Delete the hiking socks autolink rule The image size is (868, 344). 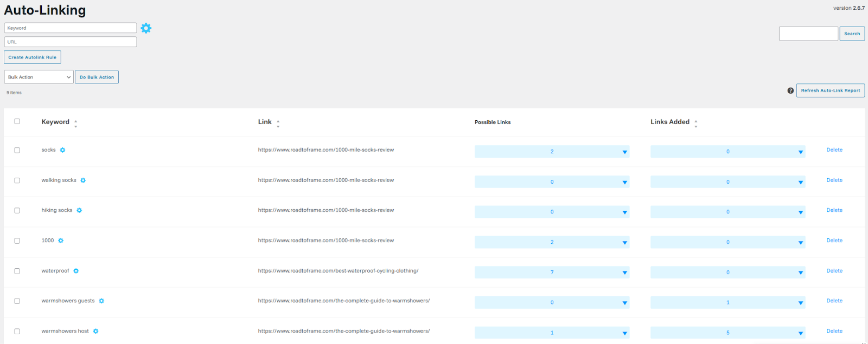tap(834, 210)
